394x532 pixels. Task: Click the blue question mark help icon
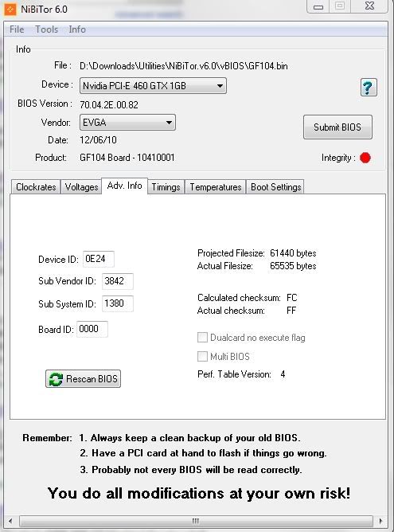pyautogui.click(x=369, y=88)
